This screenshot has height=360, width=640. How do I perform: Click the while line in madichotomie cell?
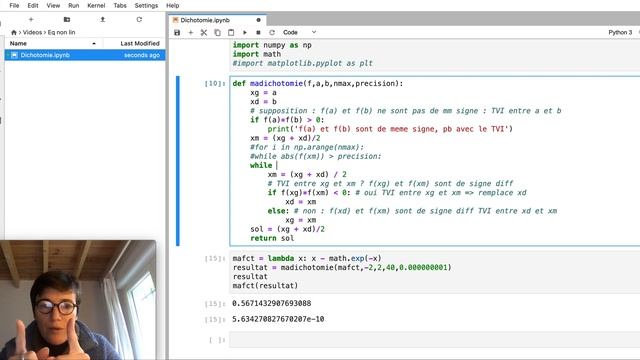click(263, 165)
